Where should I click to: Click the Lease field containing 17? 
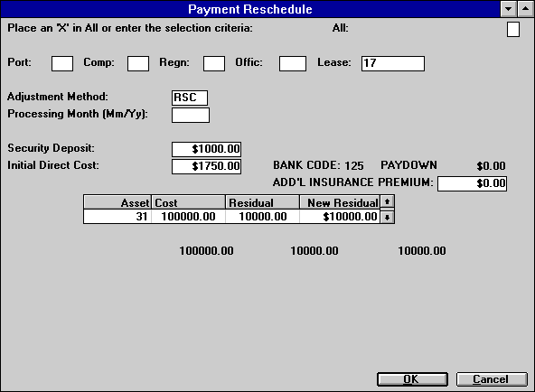click(393, 64)
